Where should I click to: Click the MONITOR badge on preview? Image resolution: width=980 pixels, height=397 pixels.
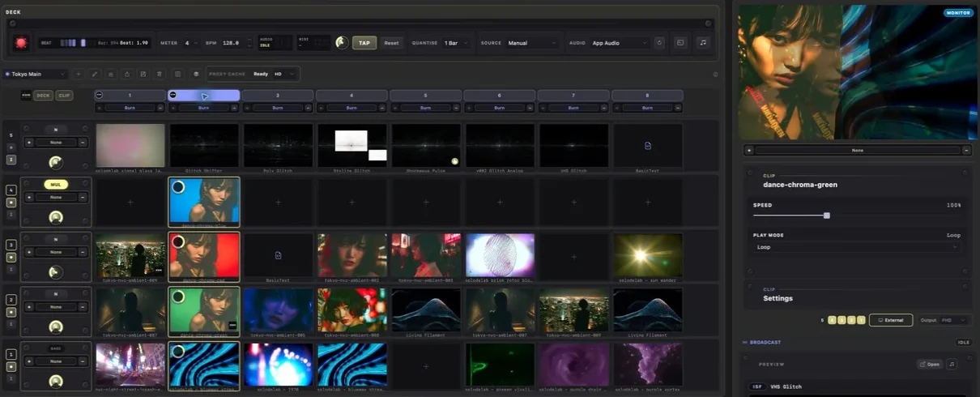(x=958, y=13)
